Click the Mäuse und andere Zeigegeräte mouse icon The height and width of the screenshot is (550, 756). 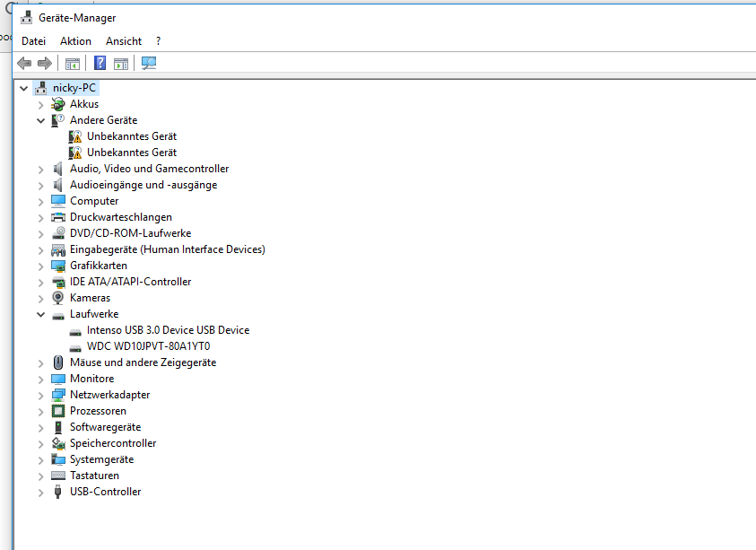(x=58, y=362)
